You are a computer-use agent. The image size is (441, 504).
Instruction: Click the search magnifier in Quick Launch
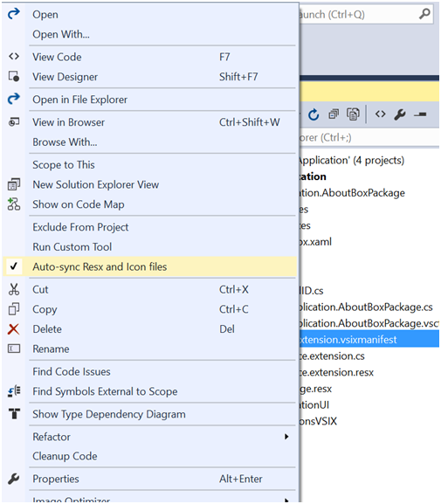point(424,14)
